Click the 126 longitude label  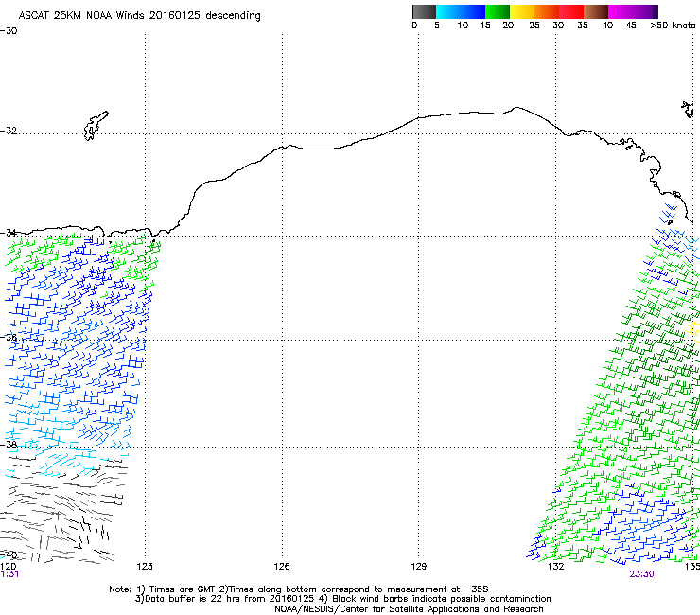point(282,567)
